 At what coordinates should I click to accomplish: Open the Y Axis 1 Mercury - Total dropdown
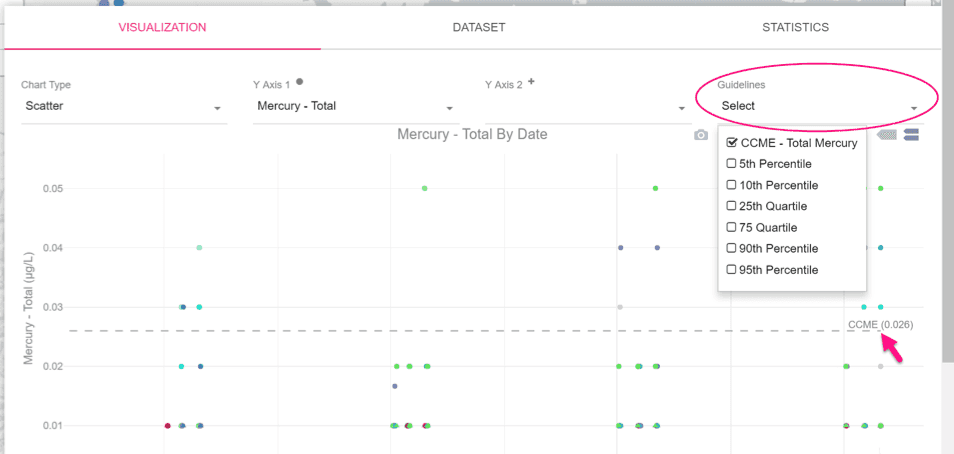356,107
